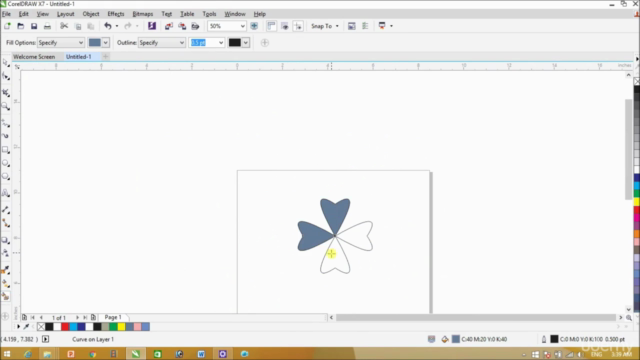Select the Text tool in the toolbox
640x360 pixels.
(6, 193)
